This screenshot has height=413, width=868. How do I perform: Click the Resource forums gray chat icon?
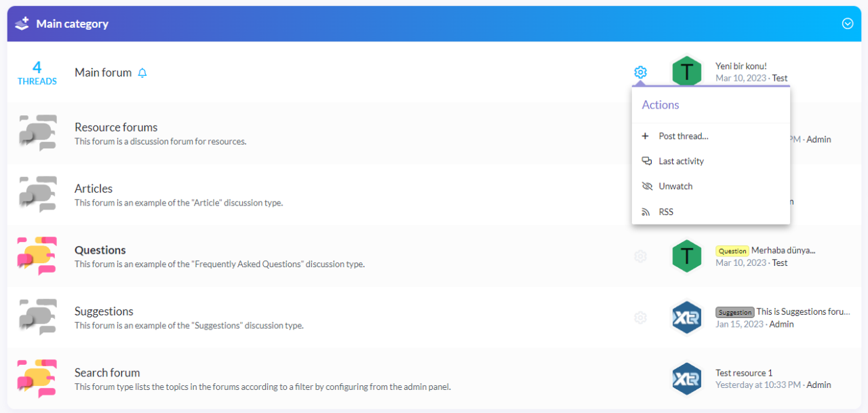point(37,133)
